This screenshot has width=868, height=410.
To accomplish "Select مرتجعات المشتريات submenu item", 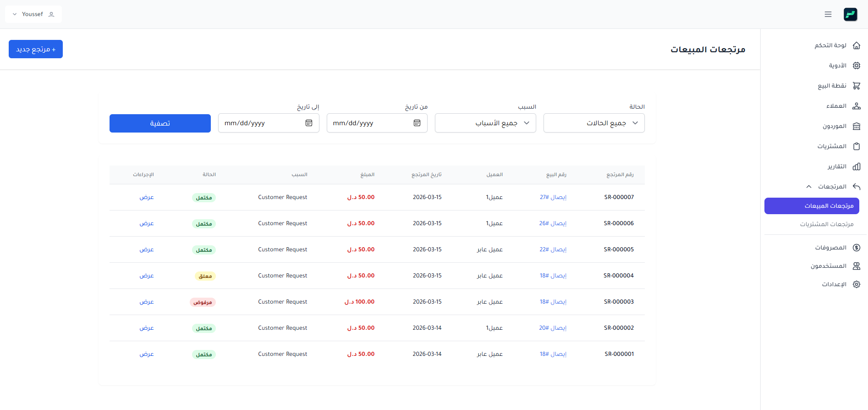I will pos(827,224).
